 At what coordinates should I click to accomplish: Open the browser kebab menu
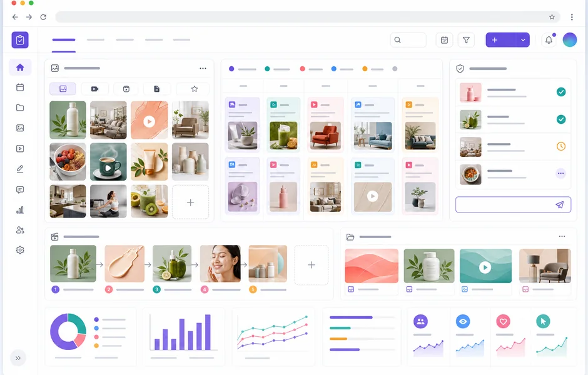pos(572,17)
